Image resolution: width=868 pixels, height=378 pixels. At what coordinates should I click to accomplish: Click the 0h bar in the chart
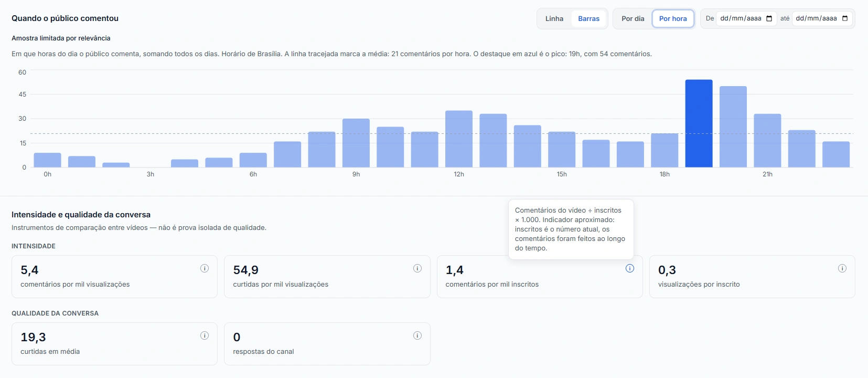coord(47,160)
